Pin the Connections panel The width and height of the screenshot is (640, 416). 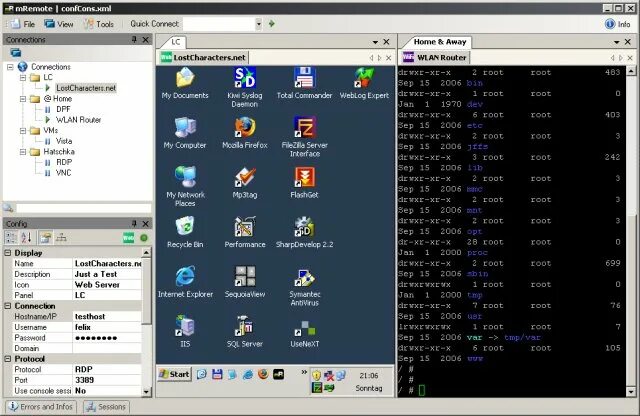tap(134, 40)
